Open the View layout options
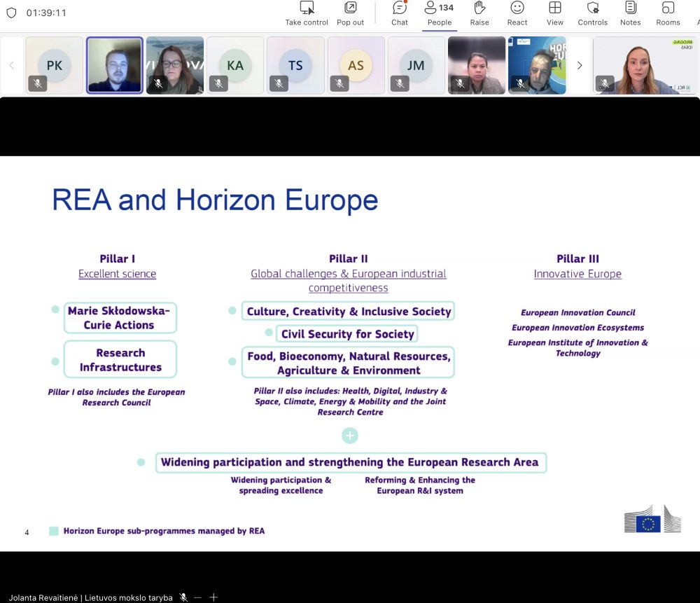 click(x=555, y=8)
